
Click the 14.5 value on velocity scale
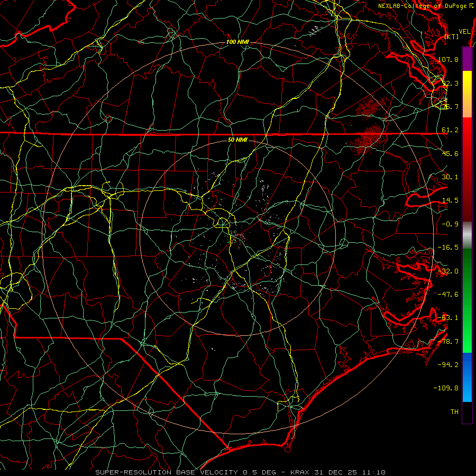click(450, 200)
